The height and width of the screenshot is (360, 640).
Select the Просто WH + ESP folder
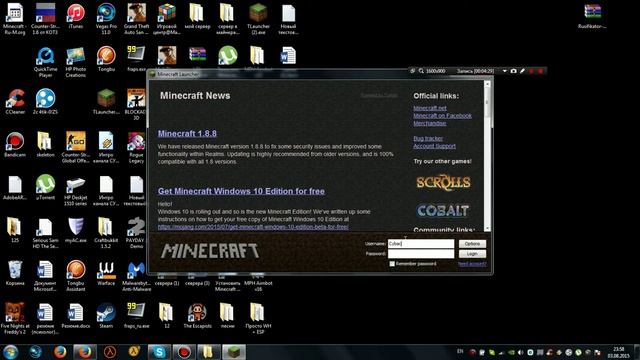pos(258,318)
